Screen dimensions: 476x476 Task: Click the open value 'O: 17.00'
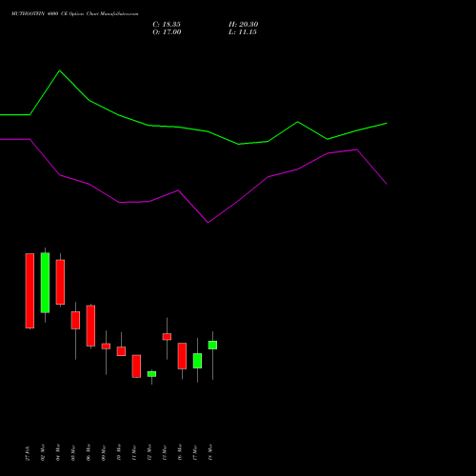(x=167, y=32)
